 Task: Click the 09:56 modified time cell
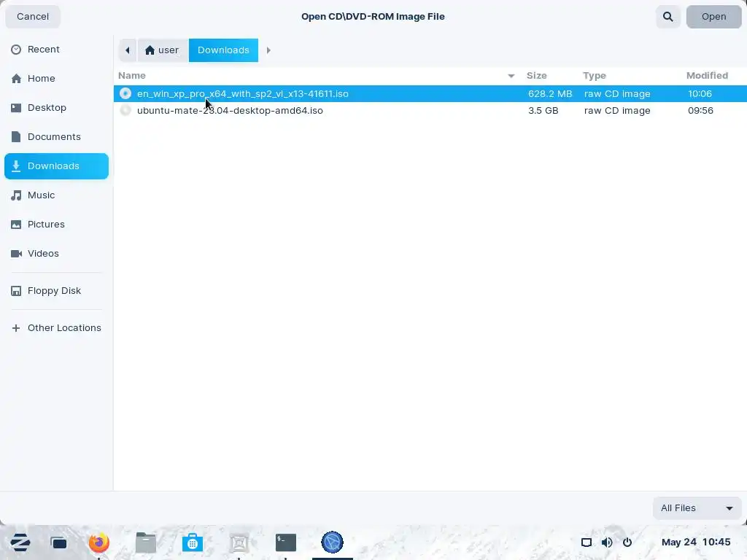[700, 111]
